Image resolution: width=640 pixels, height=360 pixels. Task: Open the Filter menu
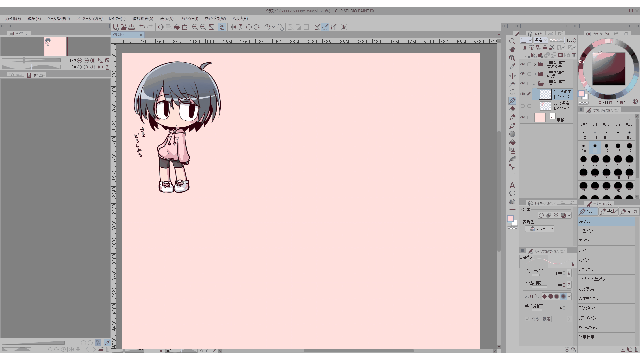(x=190, y=18)
